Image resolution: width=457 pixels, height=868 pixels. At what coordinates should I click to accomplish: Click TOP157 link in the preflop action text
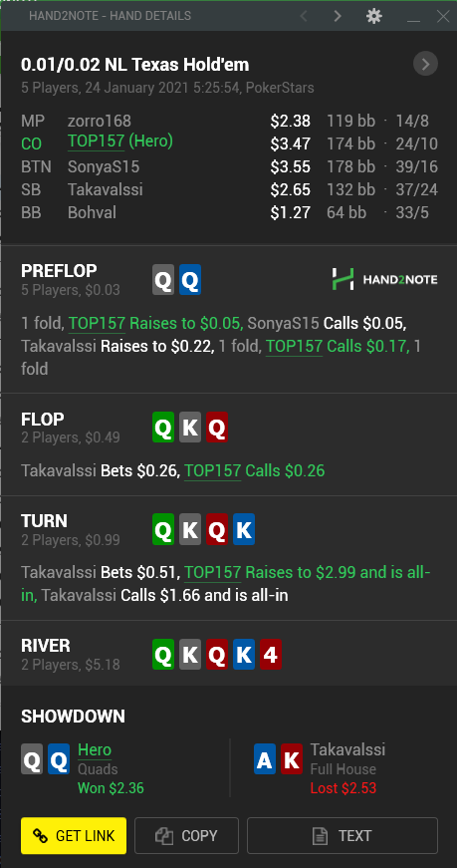(x=97, y=323)
